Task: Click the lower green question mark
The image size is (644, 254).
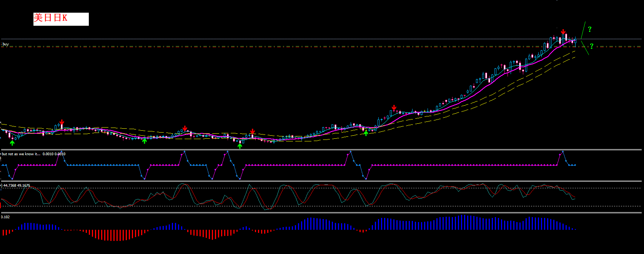Action: (591, 46)
